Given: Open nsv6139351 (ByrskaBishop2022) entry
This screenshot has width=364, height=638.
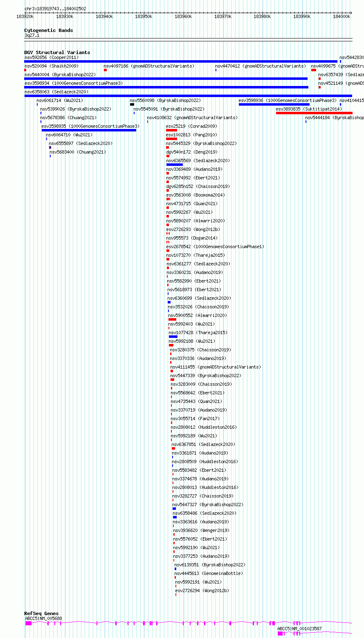Looking at the screenshot, I should click(210, 565).
